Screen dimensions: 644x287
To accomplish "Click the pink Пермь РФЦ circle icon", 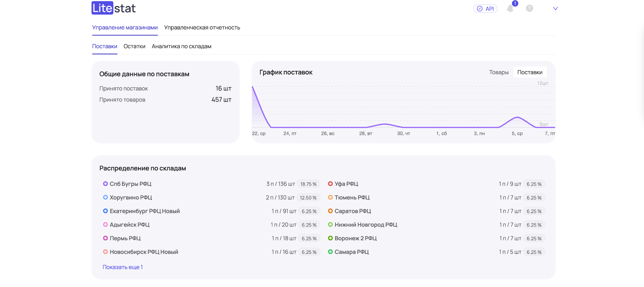I will [x=105, y=238].
